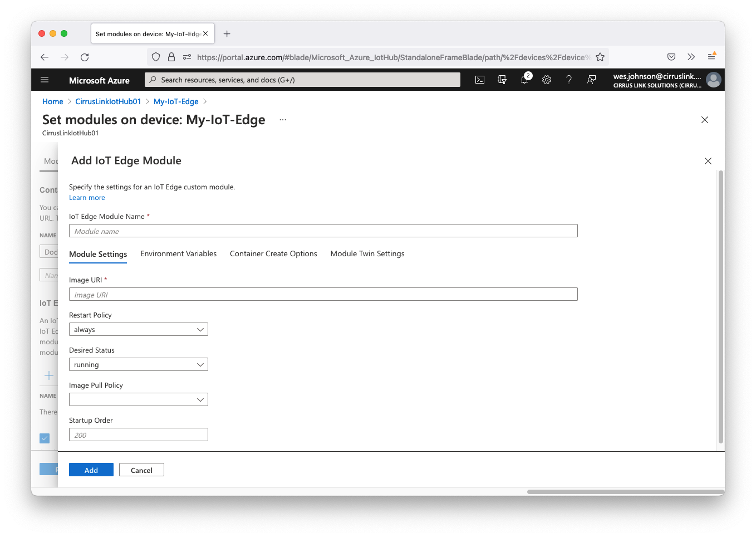Open Azure Cloud Shell icon
The height and width of the screenshot is (537, 756).
[x=480, y=80]
